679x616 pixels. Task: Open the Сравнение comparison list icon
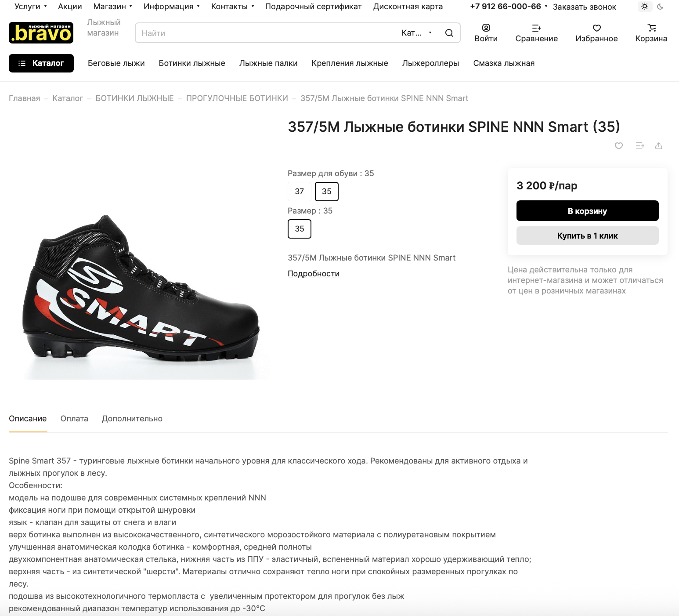click(536, 28)
